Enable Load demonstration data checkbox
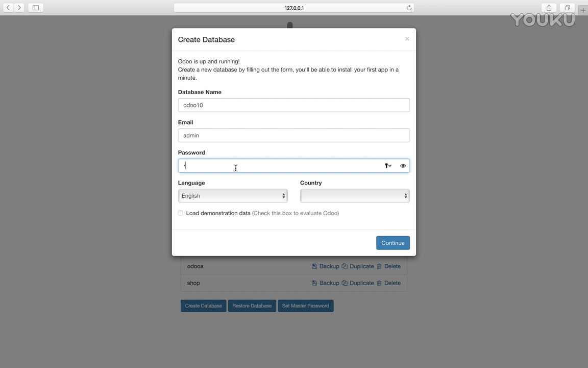This screenshot has width=588, height=368. pyautogui.click(x=181, y=213)
